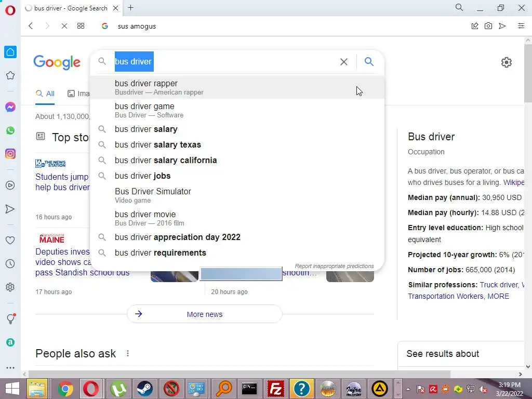This screenshot has width=532, height=399.
Task: Open Truck driver similar profession link
Action: pyautogui.click(x=499, y=285)
